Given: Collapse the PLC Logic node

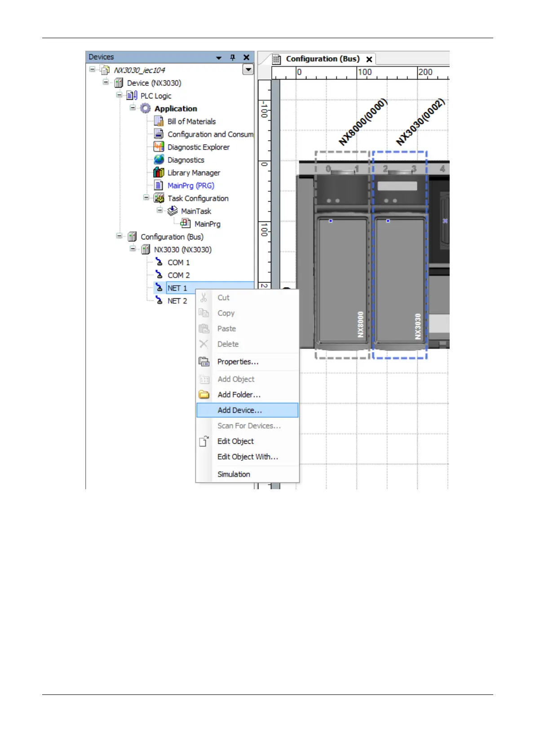Looking at the screenshot, I should pyautogui.click(x=119, y=95).
